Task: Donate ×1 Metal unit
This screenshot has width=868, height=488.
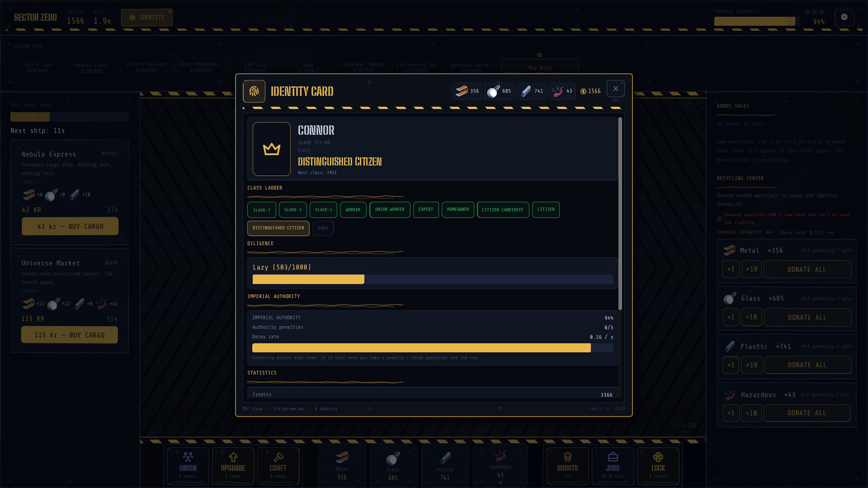Action: tap(731, 269)
